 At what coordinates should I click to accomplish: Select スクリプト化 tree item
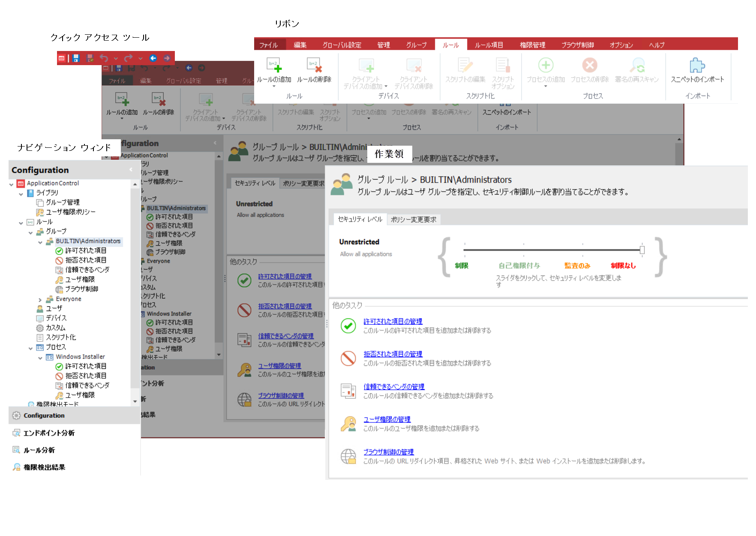pyautogui.click(x=61, y=338)
